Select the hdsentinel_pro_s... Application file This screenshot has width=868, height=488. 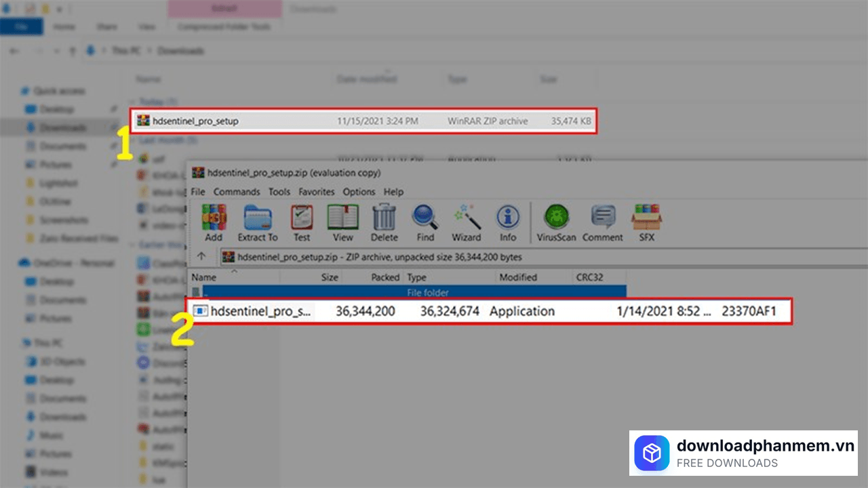coord(262,311)
